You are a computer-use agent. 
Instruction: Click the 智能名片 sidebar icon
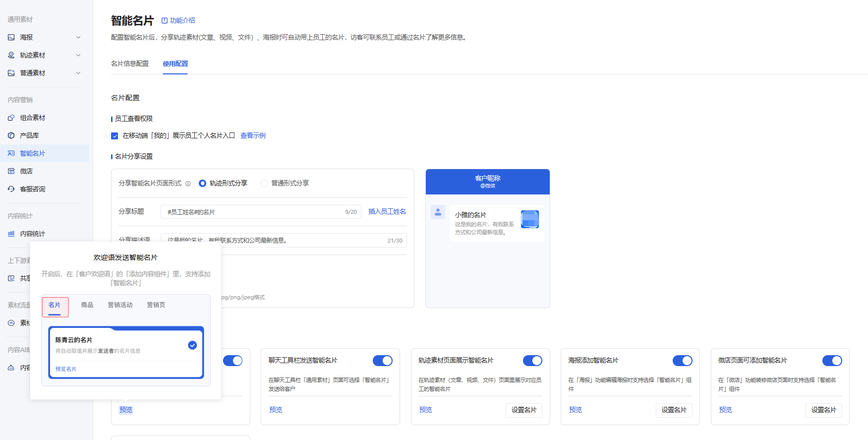point(11,153)
